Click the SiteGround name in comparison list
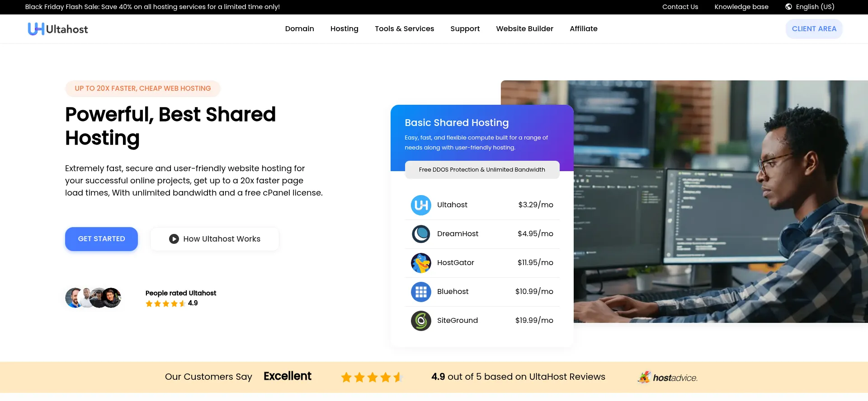Screen dimensions: 868x401 [x=458, y=321]
